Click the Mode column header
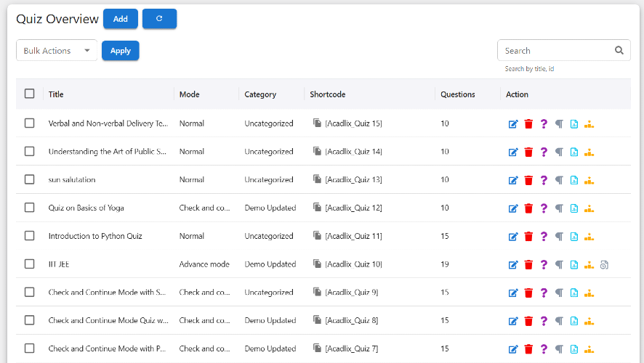The width and height of the screenshot is (644, 363). coord(189,94)
